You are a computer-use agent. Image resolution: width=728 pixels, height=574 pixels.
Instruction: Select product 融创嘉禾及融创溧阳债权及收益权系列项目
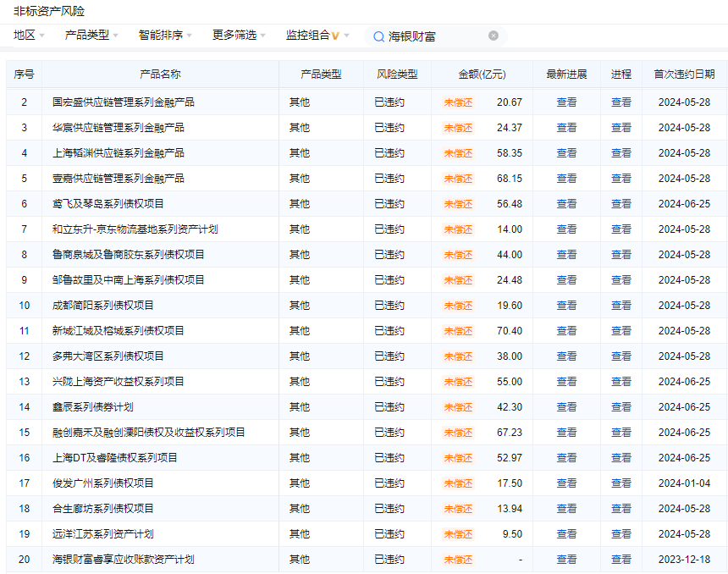click(x=148, y=433)
